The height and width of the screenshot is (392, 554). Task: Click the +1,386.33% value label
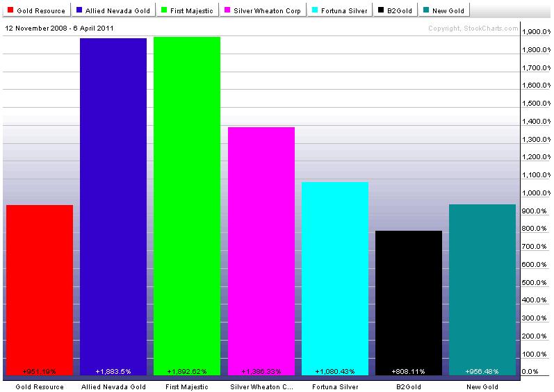(x=261, y=372)
